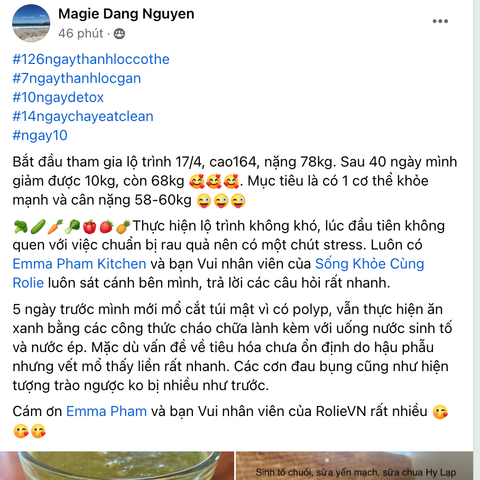Open the green smoothie photo thumbnail
The width and height of the screenshot is (480, 480).
(117, 466)
